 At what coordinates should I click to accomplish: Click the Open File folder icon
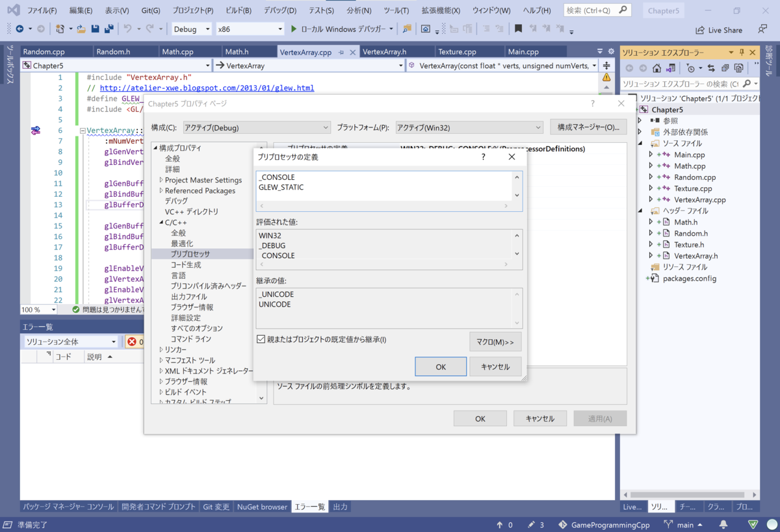coord(81,29)
